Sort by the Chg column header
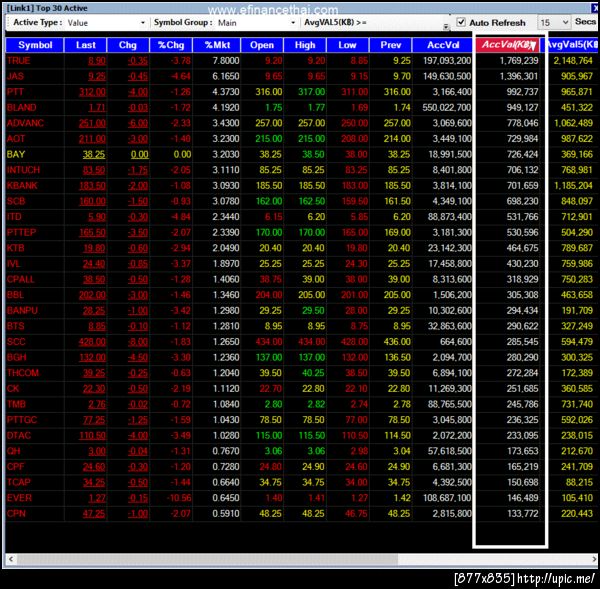600x589 pixels. pos(128,45)
